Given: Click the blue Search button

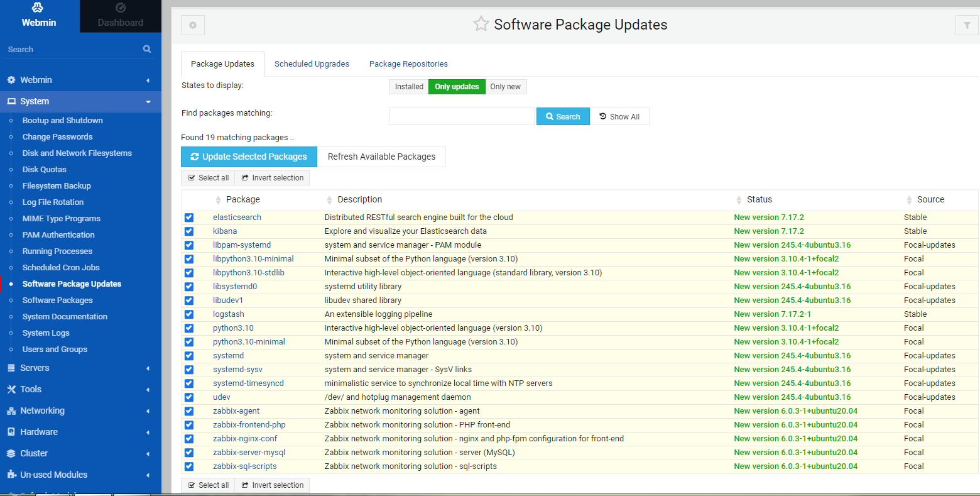Looking at the screenshot, I should pos(563,116).
